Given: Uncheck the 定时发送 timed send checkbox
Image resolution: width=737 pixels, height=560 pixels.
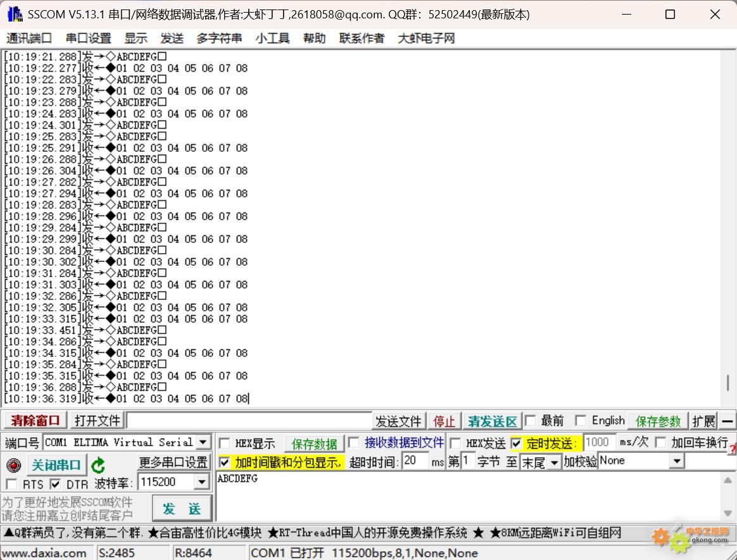Looking at the screenshot, I should click(x=516, y=443).
